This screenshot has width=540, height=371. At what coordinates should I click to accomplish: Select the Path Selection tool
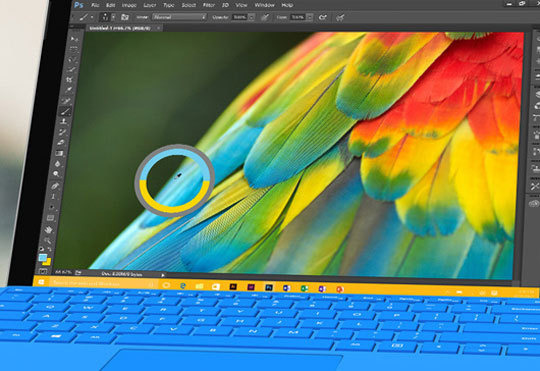[x=52, y=207]
